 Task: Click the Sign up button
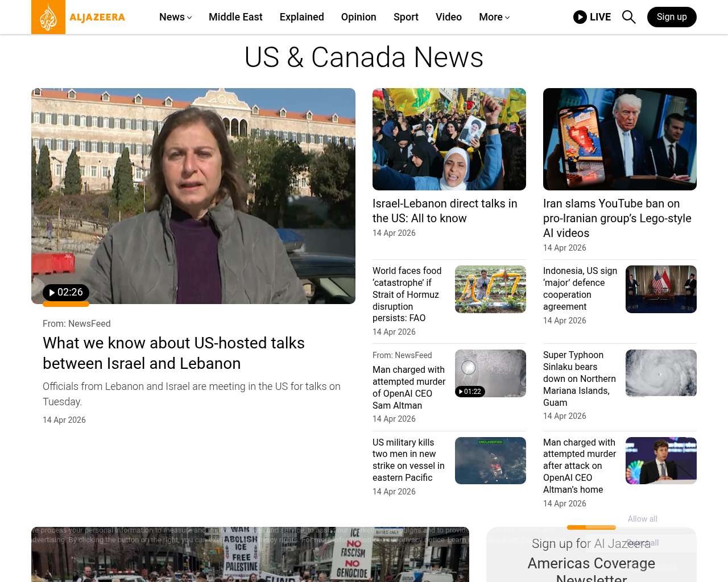tap(671, 17)
